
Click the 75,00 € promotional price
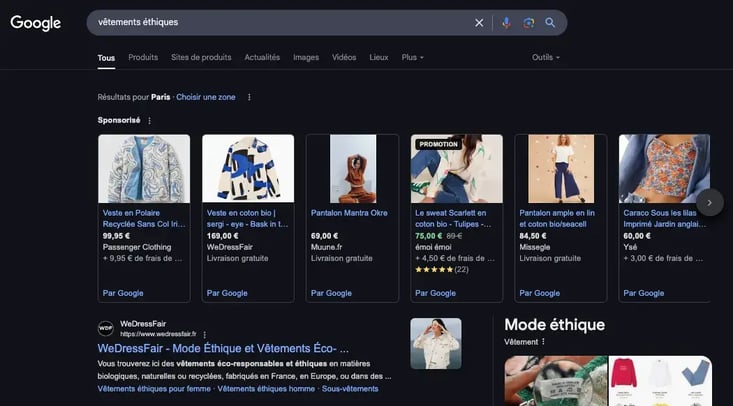click(x=429, y=236)
